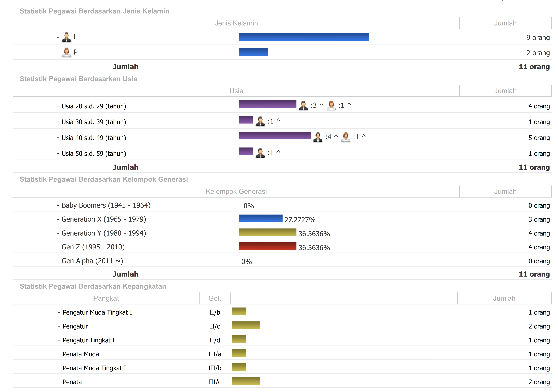This screenshot has width=558, height=392.
Task: Click the female icon beside P
Action: 66,52
